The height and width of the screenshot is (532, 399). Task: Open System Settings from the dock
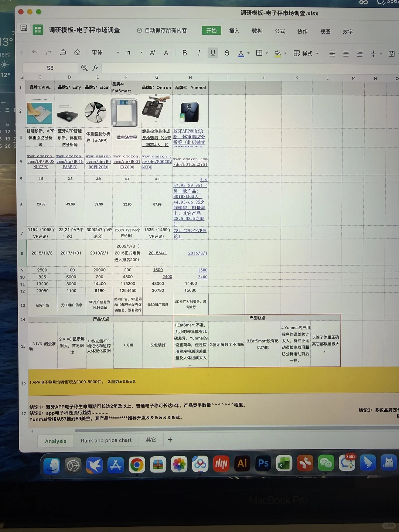[73, 465]
